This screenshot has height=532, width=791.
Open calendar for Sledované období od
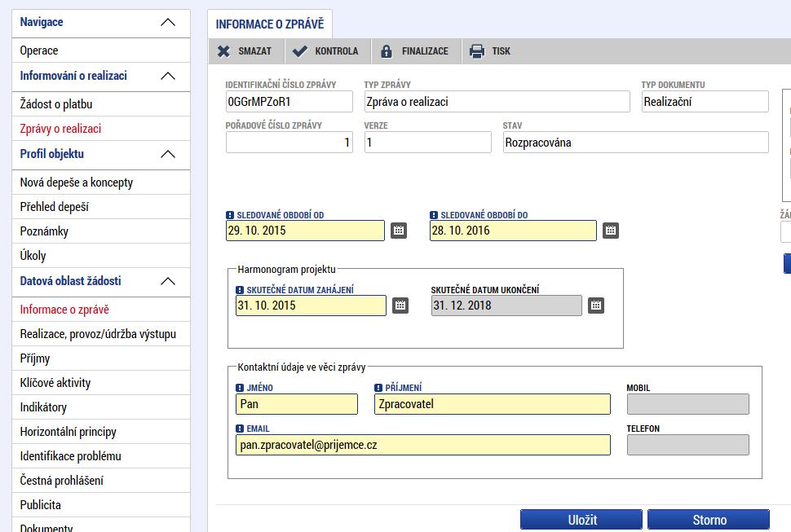[399, 231]
